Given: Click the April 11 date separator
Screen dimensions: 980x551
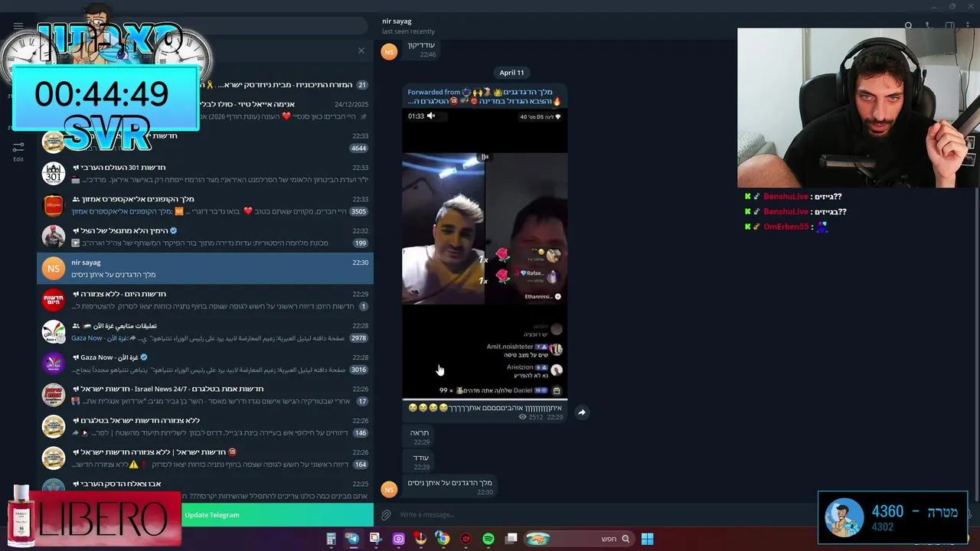Looking at the screenshot, I should tap(511, 73).
